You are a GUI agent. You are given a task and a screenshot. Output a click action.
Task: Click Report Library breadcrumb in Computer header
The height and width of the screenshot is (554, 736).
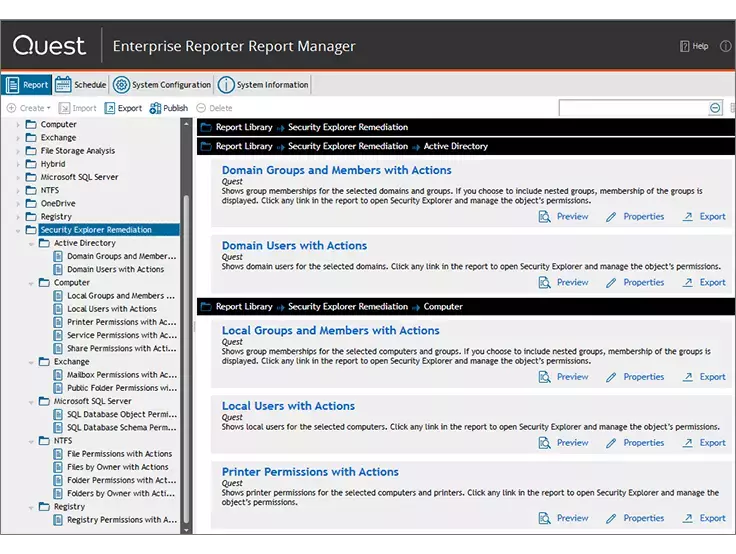244,307
